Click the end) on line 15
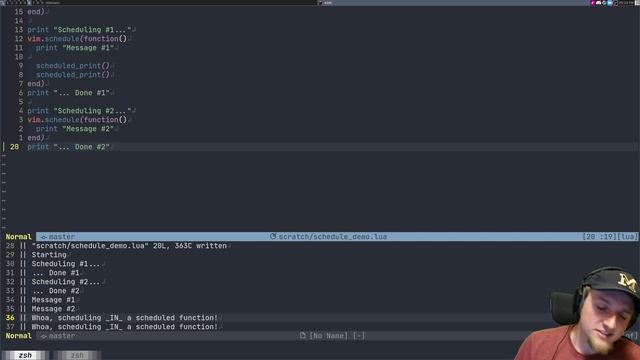 click(36, 12)
